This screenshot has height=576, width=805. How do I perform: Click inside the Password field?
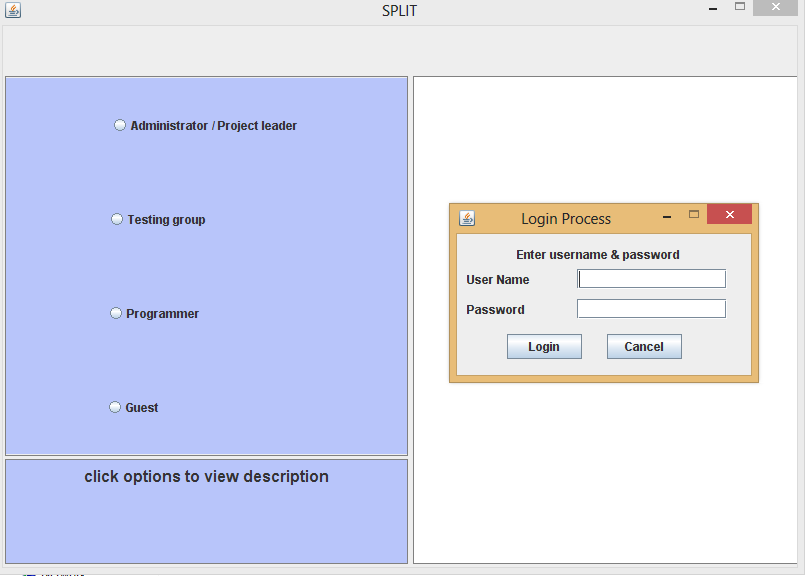651,308
